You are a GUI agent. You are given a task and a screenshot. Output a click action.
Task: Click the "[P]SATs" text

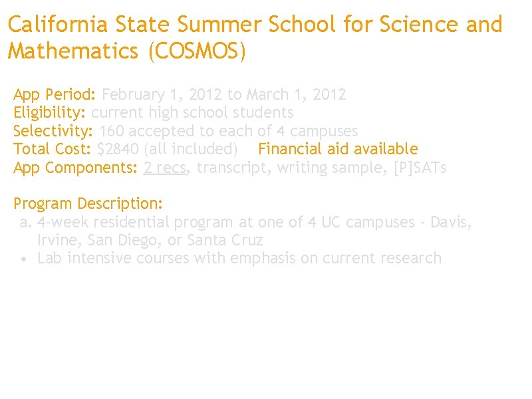tap(420, 168)
